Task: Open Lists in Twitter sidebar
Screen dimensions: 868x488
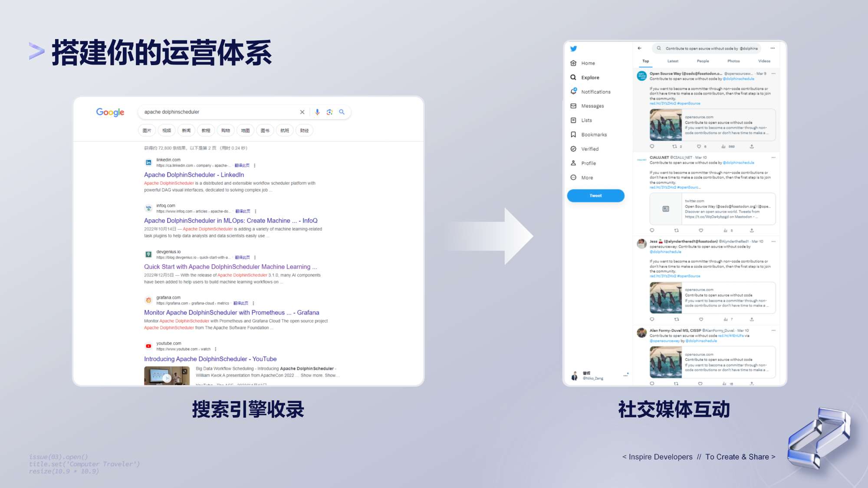Action: click(x=581, y=120)
